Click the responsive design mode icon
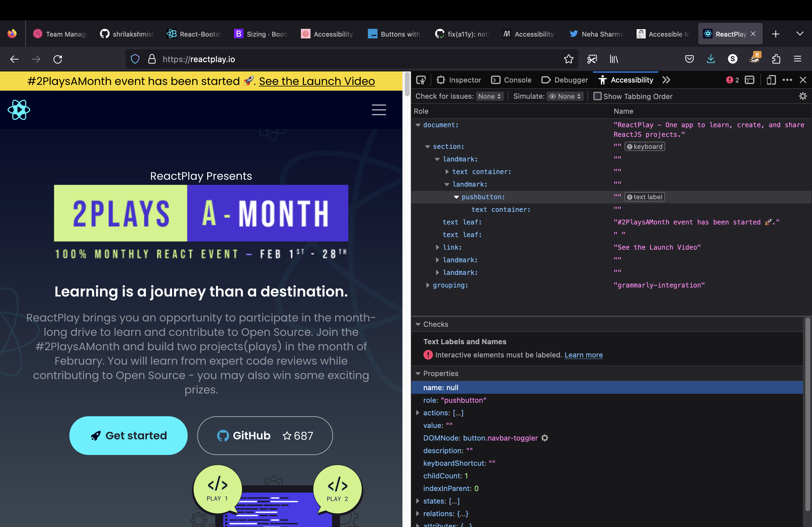The width and height of the screenshot is (812, 527). pyautogui.click(x=771, y=80)
